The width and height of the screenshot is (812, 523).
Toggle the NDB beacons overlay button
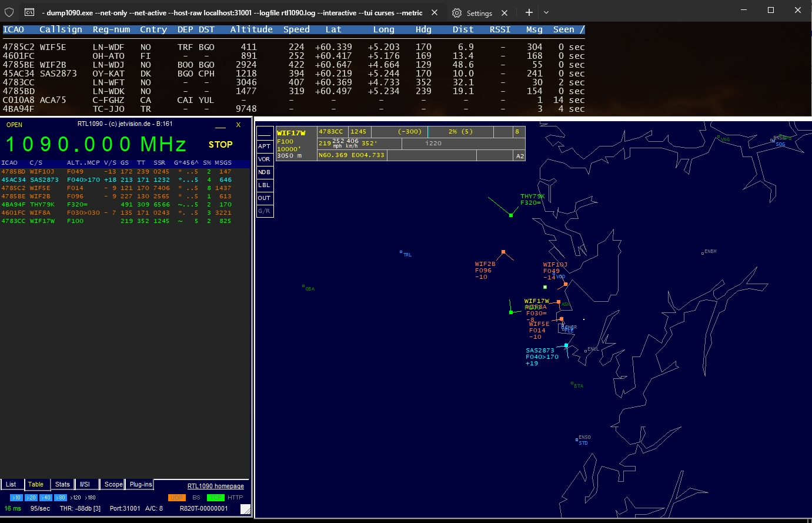tap(265, 172)
